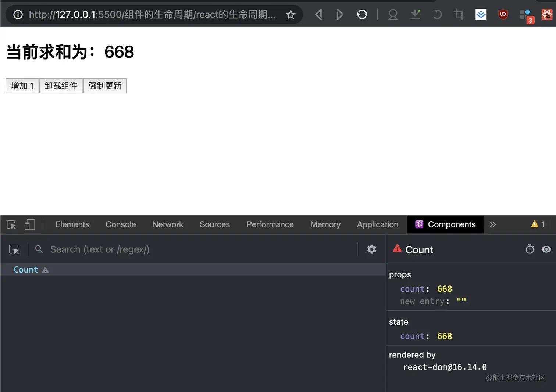
Task: Switch to the Console tab
Action: 121,224
